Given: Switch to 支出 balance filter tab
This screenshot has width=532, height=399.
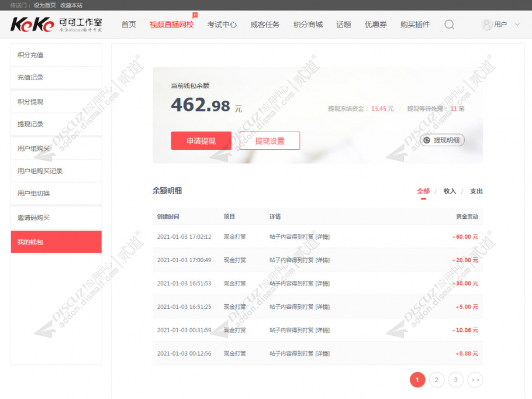Looking at the screenshot, I should pyautogui.click(x=476, y=191).
